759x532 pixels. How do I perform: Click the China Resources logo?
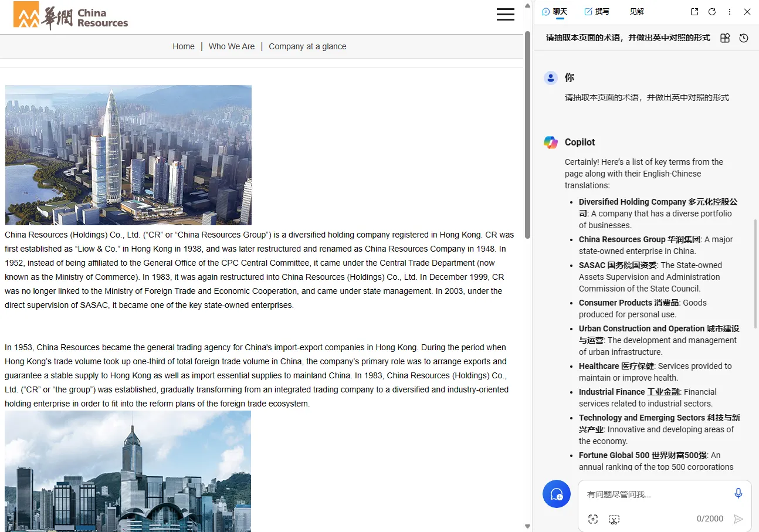(x=70, y=16)
